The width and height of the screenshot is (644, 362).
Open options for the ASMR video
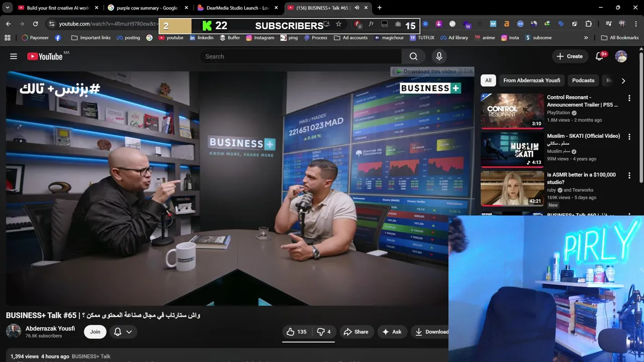[629, 175]
